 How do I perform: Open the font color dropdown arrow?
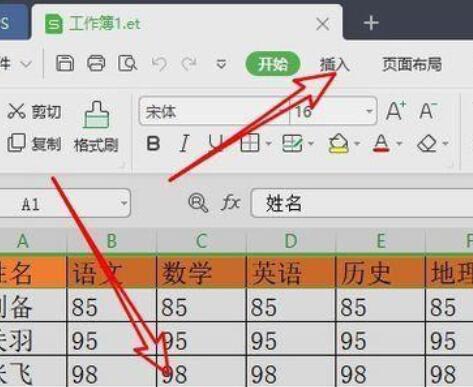399,144
